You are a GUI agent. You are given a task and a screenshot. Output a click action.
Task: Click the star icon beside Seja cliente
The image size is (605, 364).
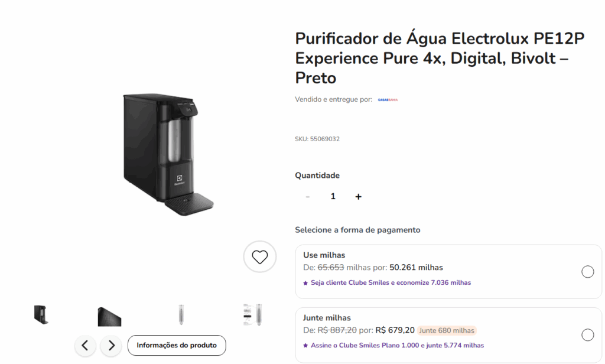pos(305,283)
